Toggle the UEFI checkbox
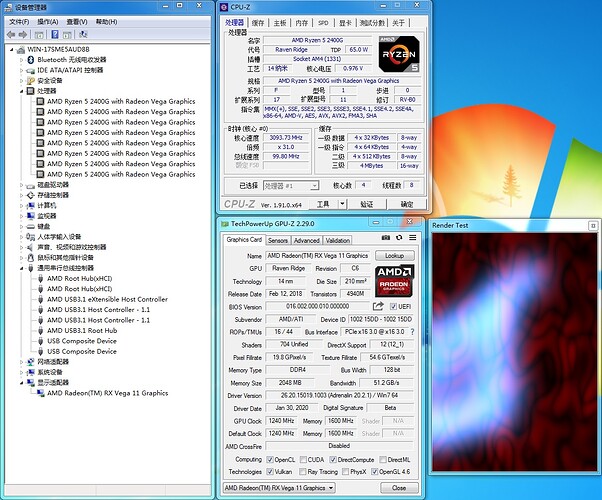The image size is (602, 500). point(393,306)
